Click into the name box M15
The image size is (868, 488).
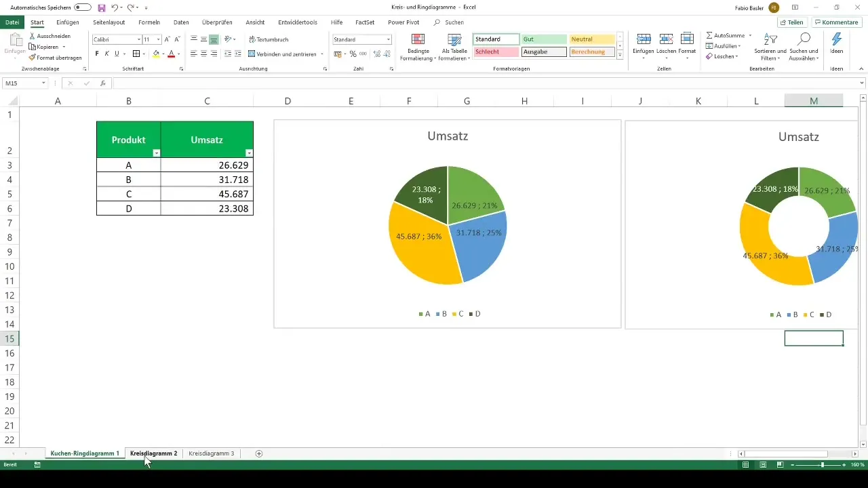click(24, 83)
